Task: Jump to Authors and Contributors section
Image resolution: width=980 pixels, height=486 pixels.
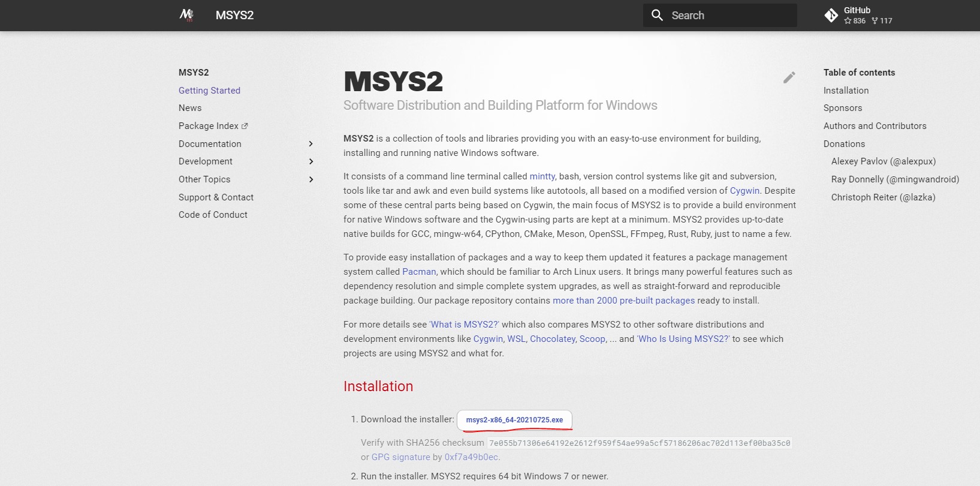Action: 875,126
